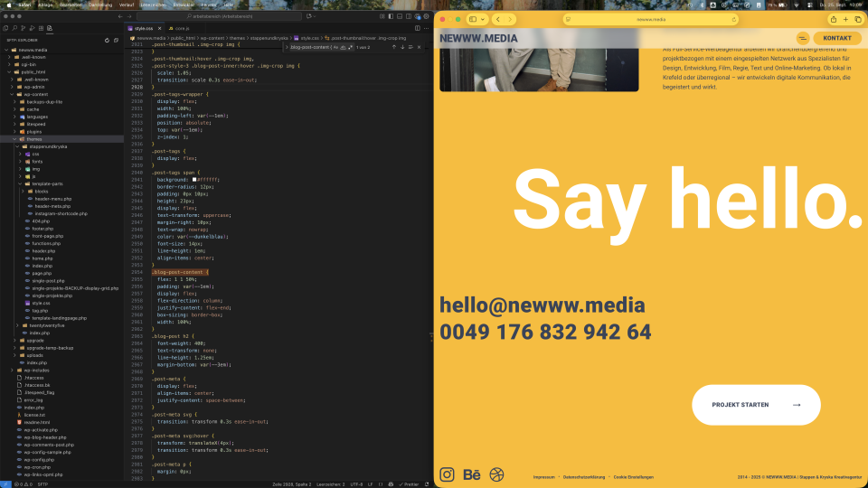
Task: Refresh the SFTP Explorer tree
Action: [107, 41]
